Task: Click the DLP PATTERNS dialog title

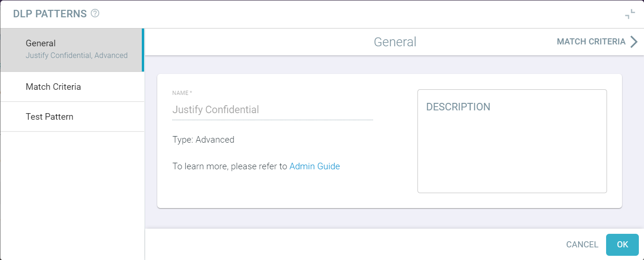Action: tap(50, 14)
